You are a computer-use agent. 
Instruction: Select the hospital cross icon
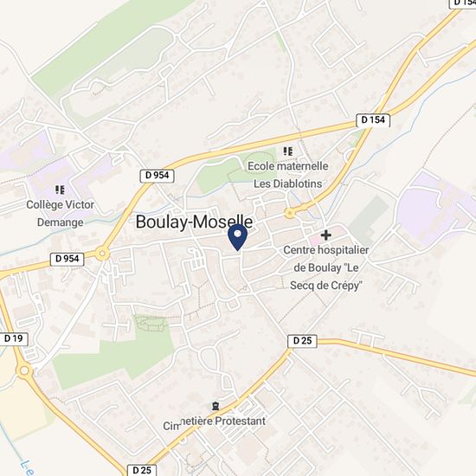coord(325,235)
